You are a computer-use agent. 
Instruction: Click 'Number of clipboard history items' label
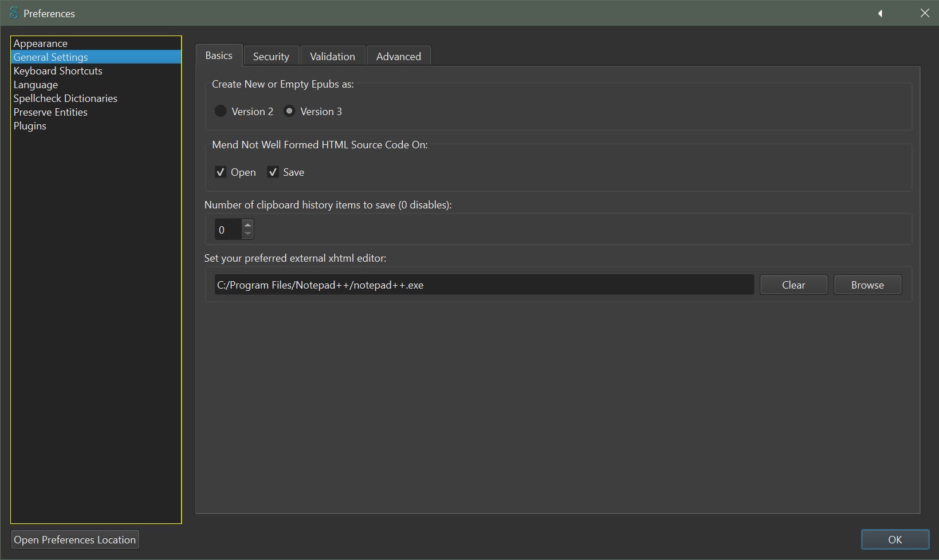[x=328, y=205]
